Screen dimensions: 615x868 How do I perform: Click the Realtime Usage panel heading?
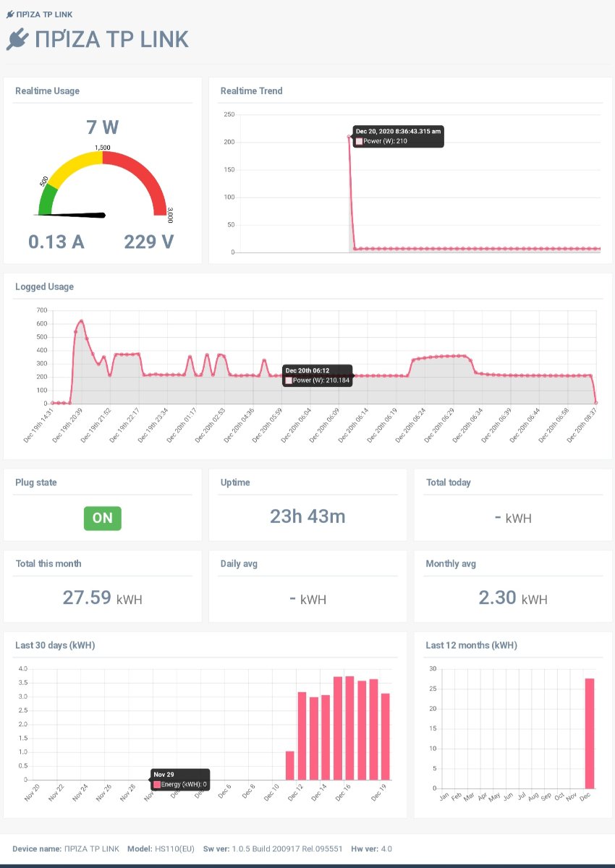click(48, 91)
